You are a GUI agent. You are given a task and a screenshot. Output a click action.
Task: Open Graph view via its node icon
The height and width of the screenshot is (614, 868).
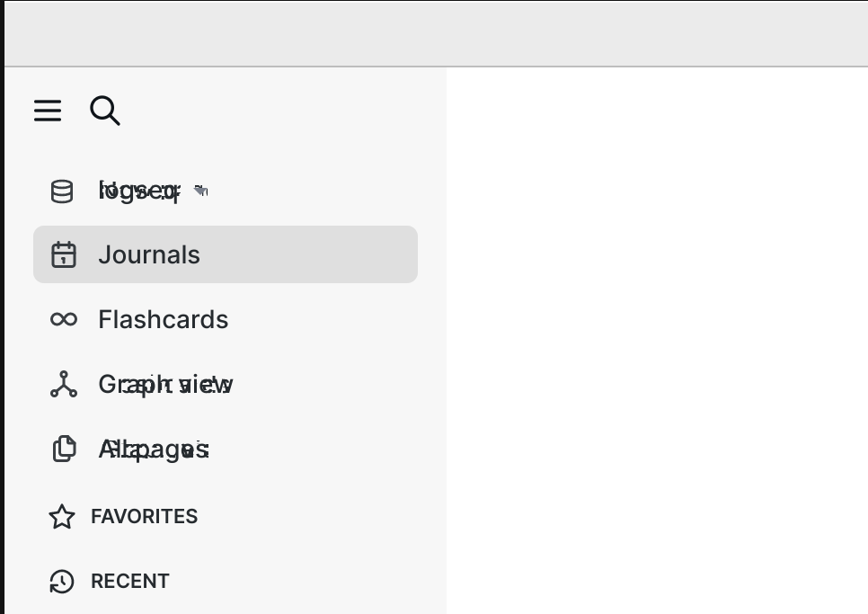pos(63,384)
